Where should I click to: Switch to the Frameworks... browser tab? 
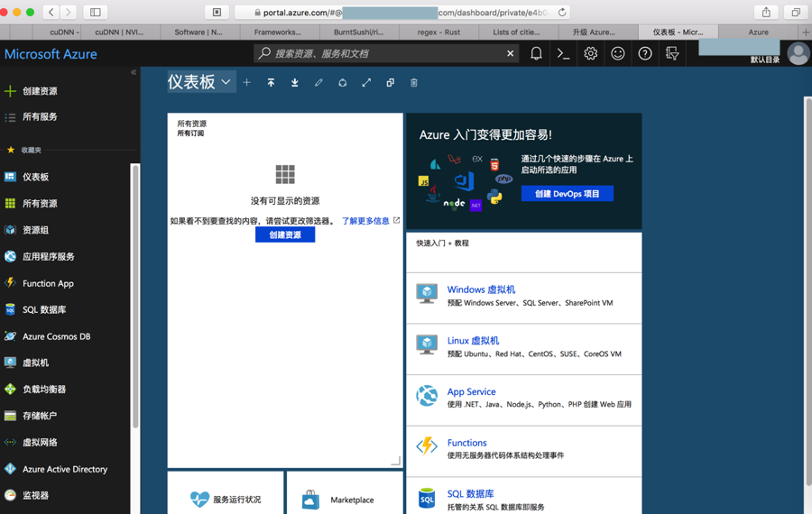click(x=281, y=32)
